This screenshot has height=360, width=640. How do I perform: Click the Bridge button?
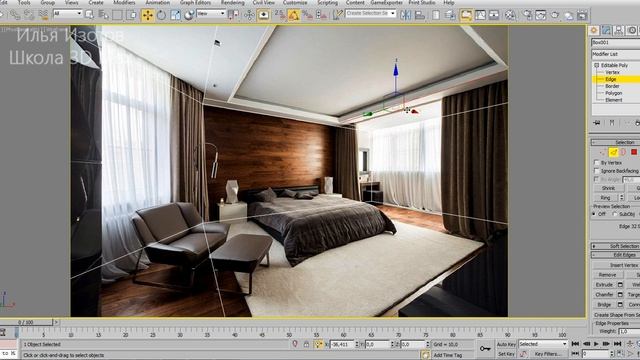[604, 304]
